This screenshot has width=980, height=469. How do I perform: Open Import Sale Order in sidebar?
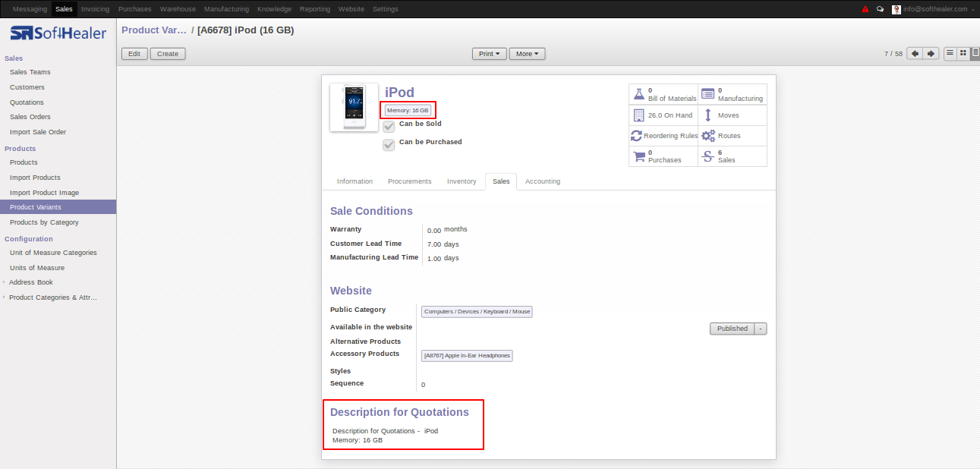(38, 132)
